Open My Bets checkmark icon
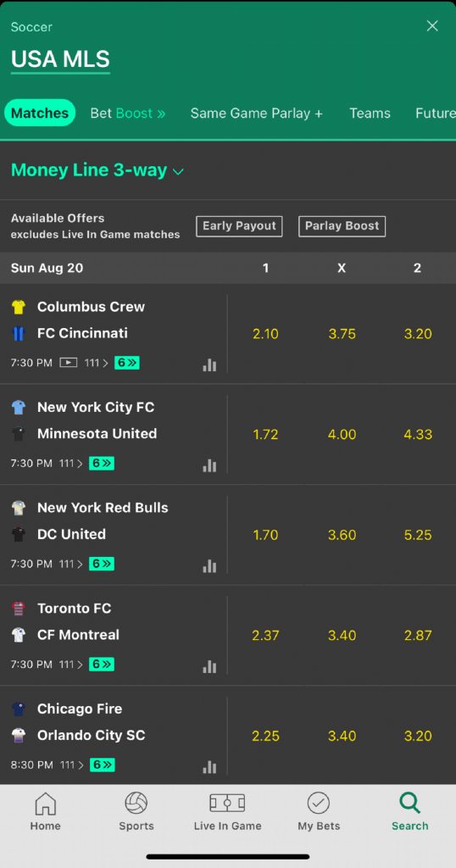 (319, 804)
